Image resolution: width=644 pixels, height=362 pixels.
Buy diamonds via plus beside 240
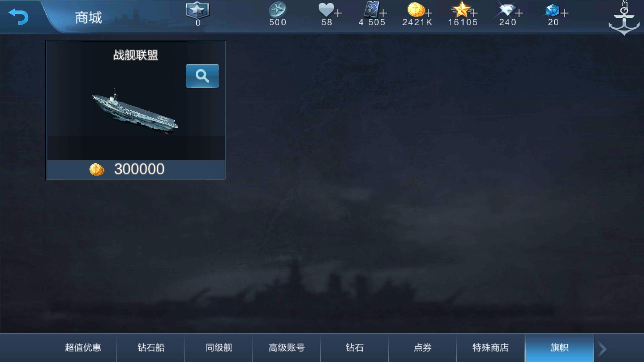click(x=519, y=13)
